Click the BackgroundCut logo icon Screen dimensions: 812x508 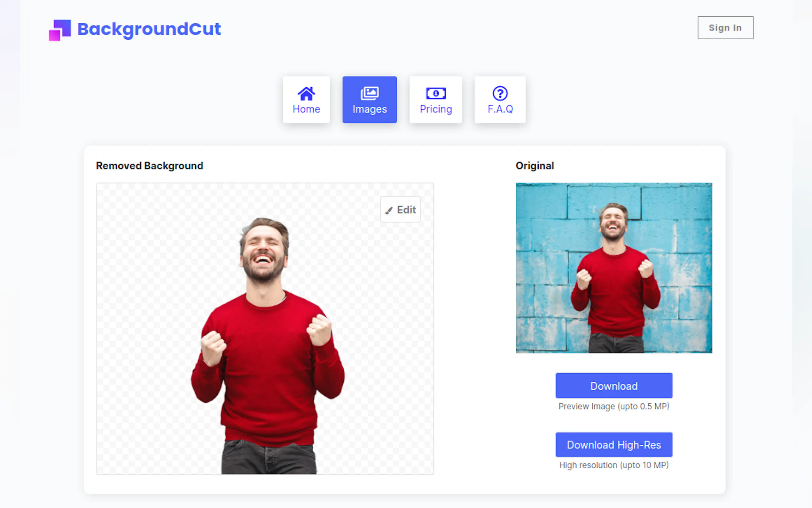click(x=60, y=30)
